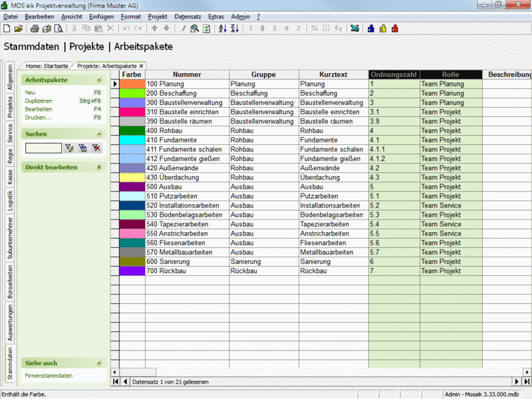Click the Nummer column header

pos(187,74)
